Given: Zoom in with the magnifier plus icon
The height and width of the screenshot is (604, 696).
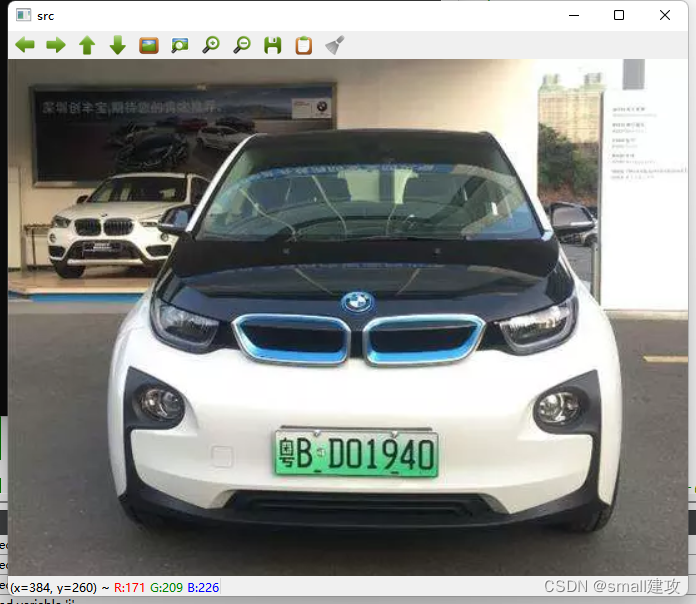Looking at the screenshot, I should (x=211, y=45).
